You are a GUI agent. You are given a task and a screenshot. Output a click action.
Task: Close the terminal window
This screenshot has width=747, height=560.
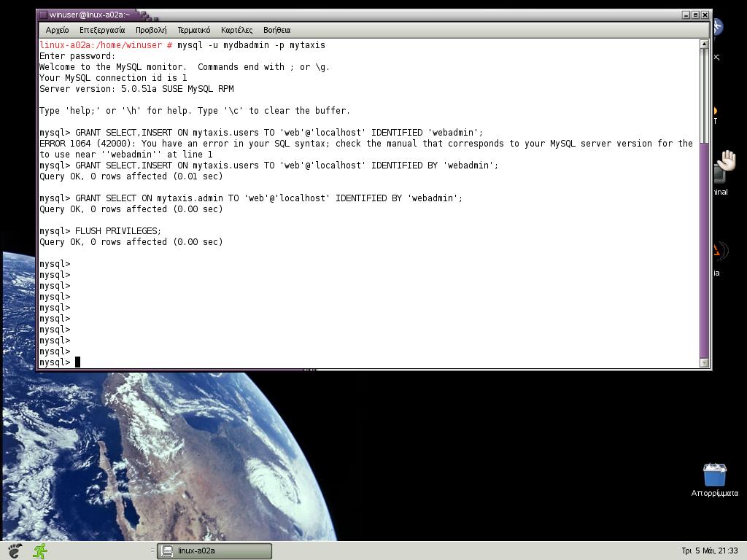[705, 15]
